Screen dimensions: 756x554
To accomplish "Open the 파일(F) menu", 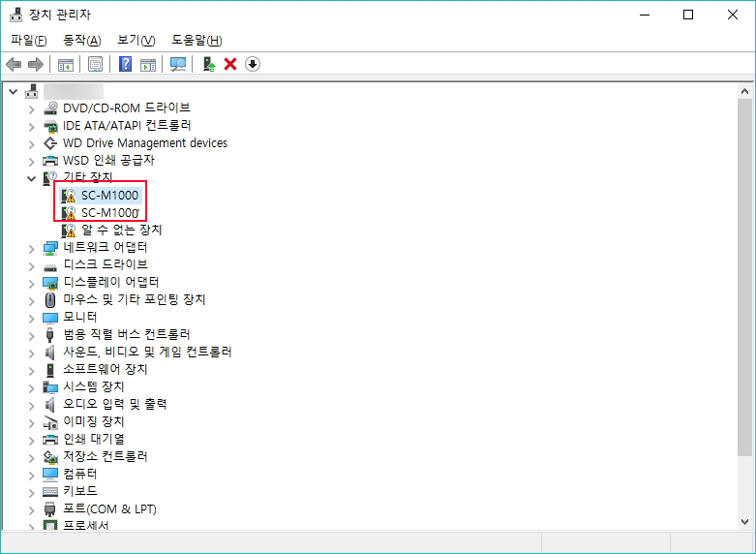I will coord(29,40).
